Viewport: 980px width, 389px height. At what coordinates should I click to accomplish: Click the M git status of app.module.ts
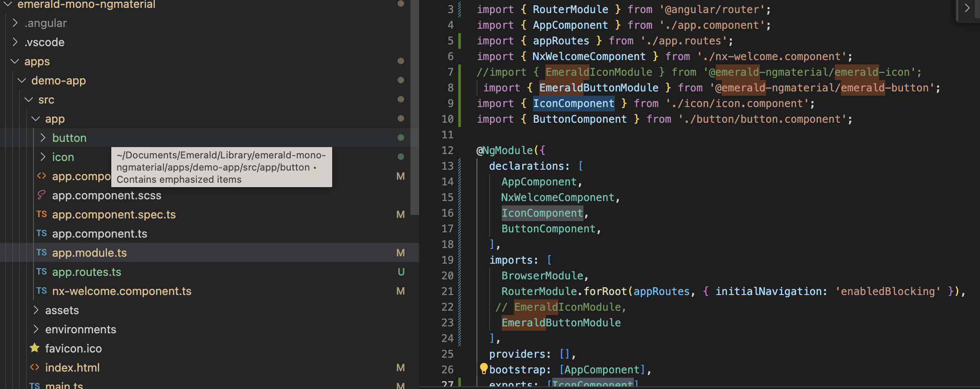coord(400,253)
